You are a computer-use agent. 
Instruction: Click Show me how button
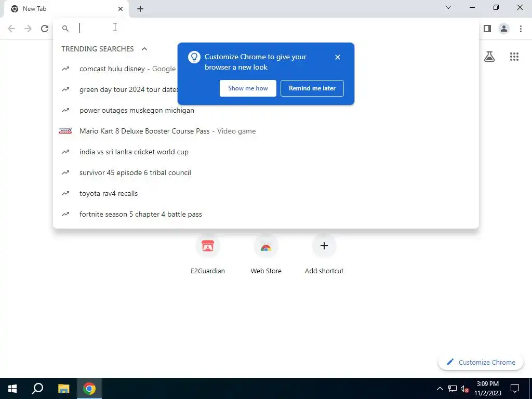pos(248,88)
